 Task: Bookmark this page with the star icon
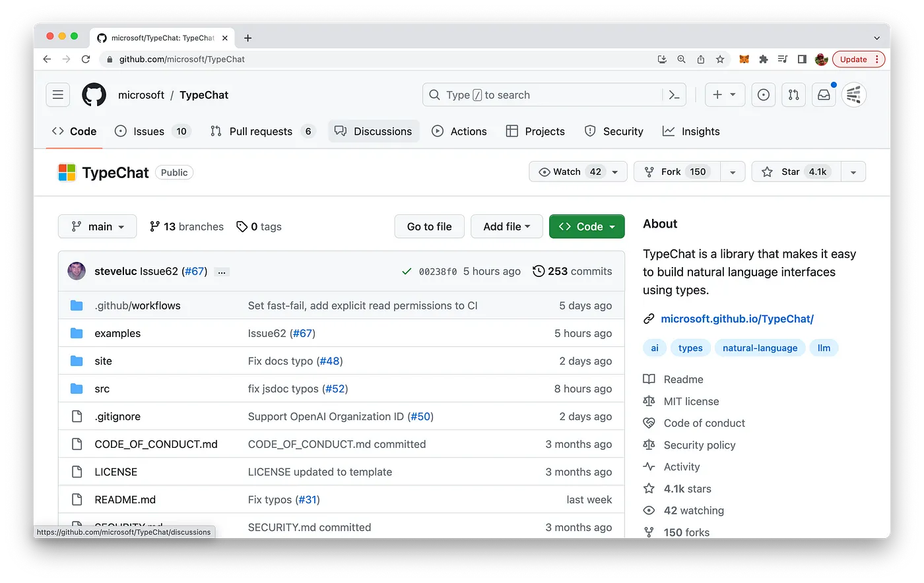pos(720,59)
